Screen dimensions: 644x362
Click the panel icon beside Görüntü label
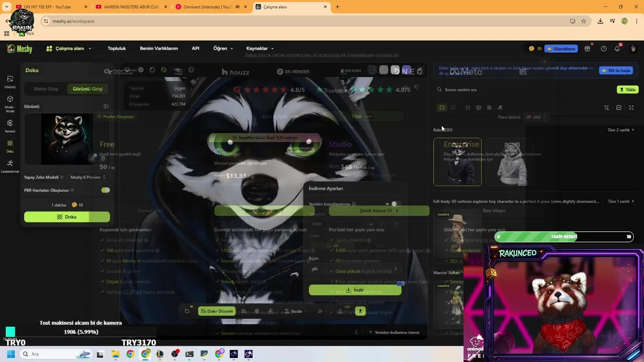pyautogui.click(x=106, y=107)
